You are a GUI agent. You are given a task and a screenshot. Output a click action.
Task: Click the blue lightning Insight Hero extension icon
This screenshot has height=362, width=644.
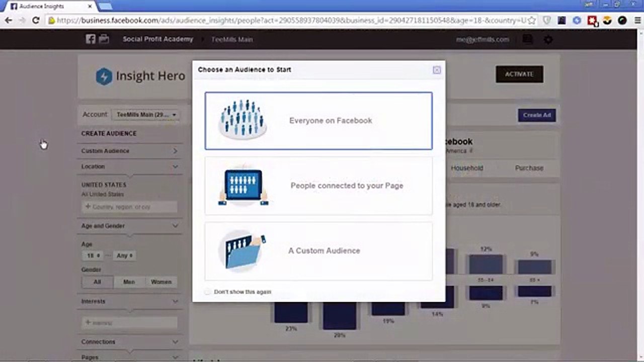(577, 21)
